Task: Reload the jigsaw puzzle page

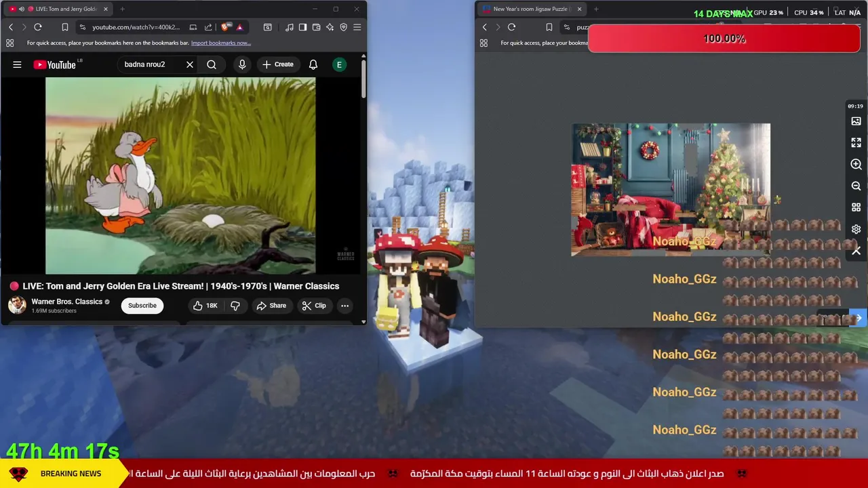Action: [x=512, y=27]
